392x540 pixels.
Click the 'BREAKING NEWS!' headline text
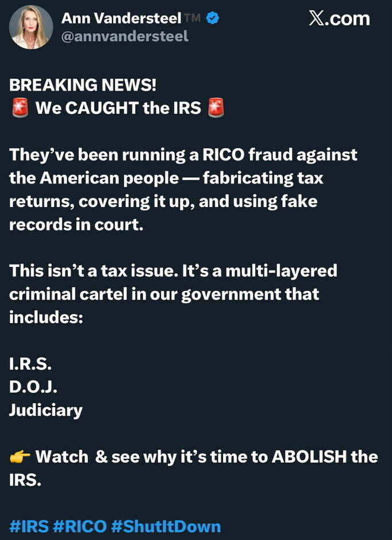pos(83,85)
